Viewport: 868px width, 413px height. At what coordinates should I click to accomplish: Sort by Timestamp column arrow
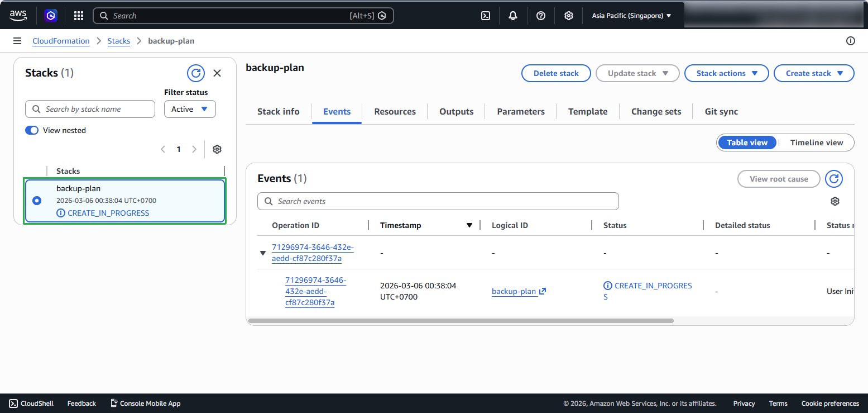tap(469, 225)
